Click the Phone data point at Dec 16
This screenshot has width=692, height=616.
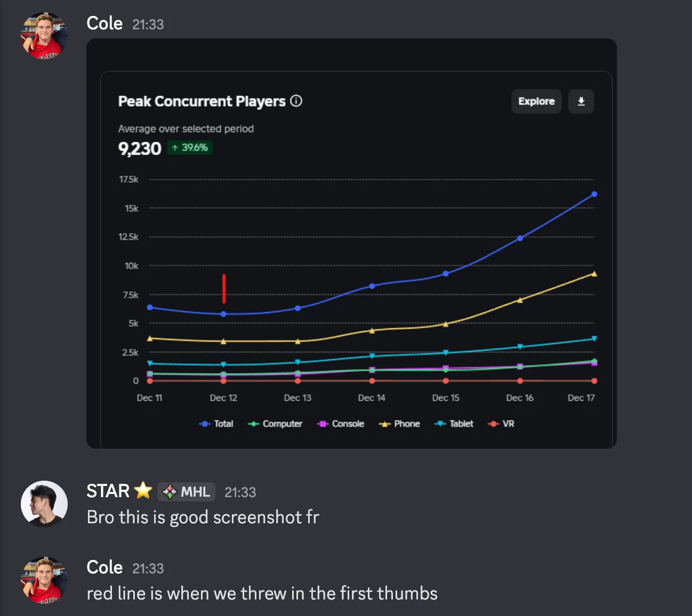click(x=520, y=300)
